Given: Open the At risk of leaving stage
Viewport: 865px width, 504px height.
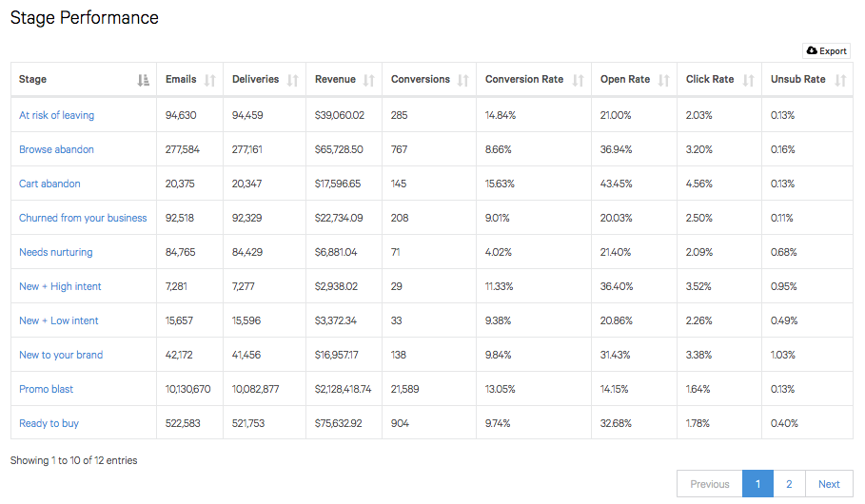Looking at the screenshot, I should coord(56,115).
